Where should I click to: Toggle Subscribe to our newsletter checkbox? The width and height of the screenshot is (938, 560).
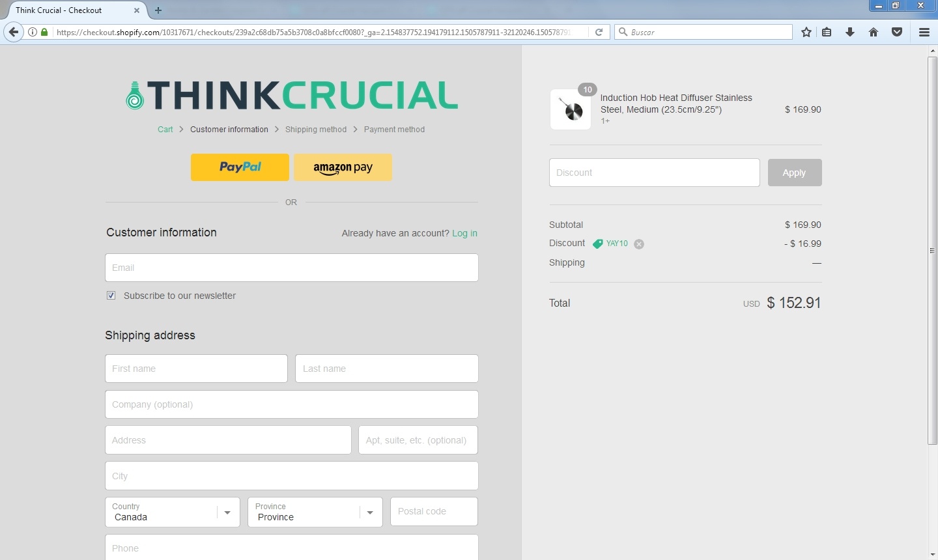click(111, 296)
